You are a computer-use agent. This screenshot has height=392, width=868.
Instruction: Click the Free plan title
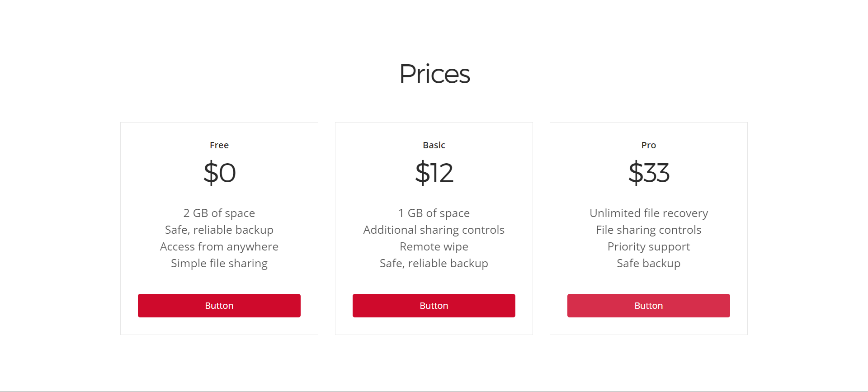pyautogui.click(x=219, y=145)
